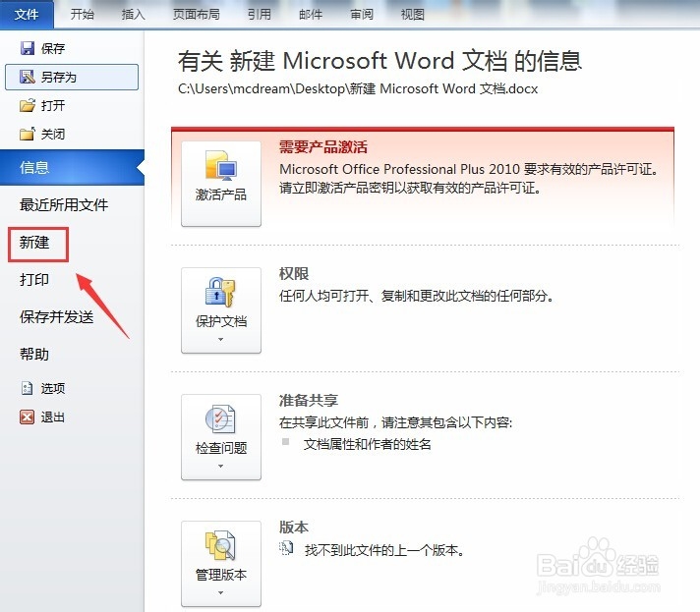This screenshot has height=612, width=700.
Task: Click the 检查问题 button label
Action: 221,448
